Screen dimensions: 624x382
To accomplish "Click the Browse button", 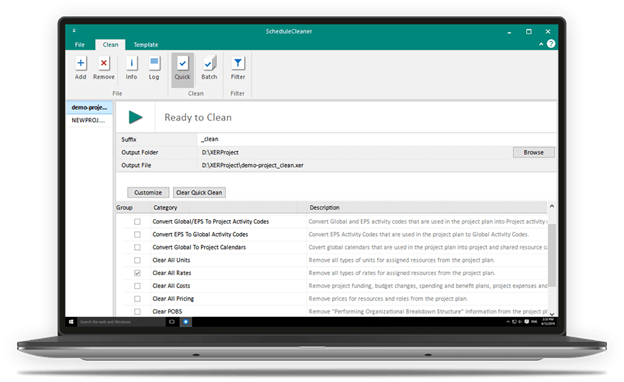I will tap(533, 152).
